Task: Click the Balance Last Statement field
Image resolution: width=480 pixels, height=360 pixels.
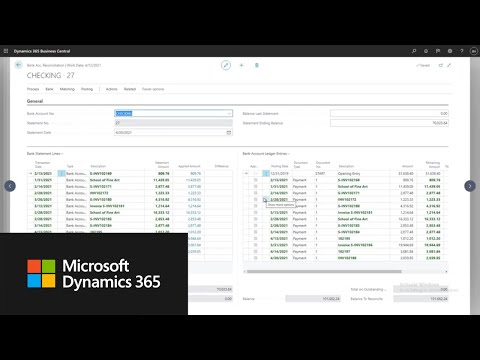Action: 389,114
